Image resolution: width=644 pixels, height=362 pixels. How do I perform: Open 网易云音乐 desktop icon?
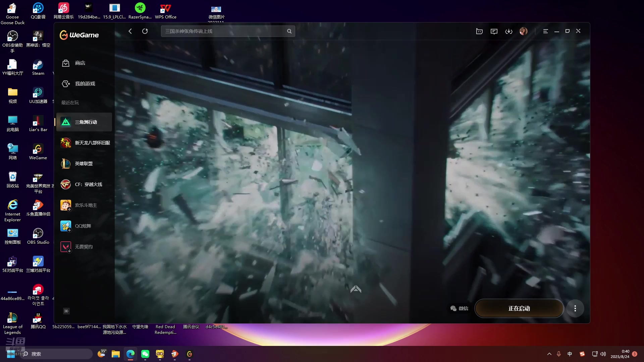[63, 11]
